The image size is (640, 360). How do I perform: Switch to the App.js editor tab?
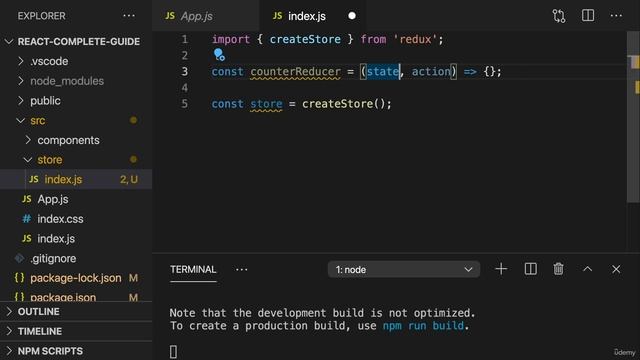(205, 16)
